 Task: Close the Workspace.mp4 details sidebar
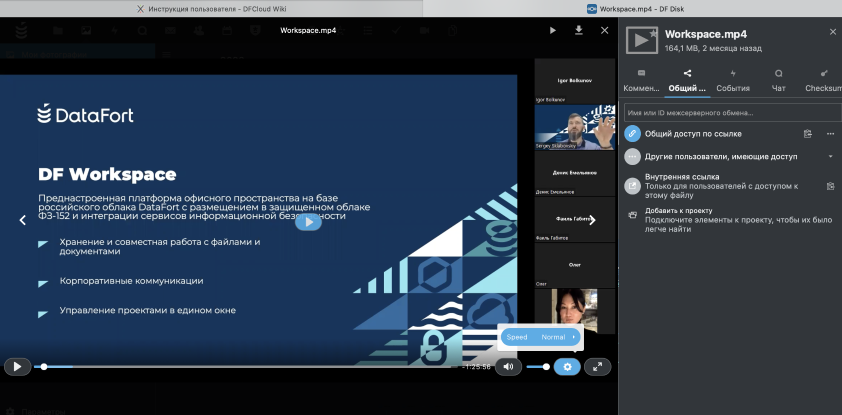(x=833, y=32)
